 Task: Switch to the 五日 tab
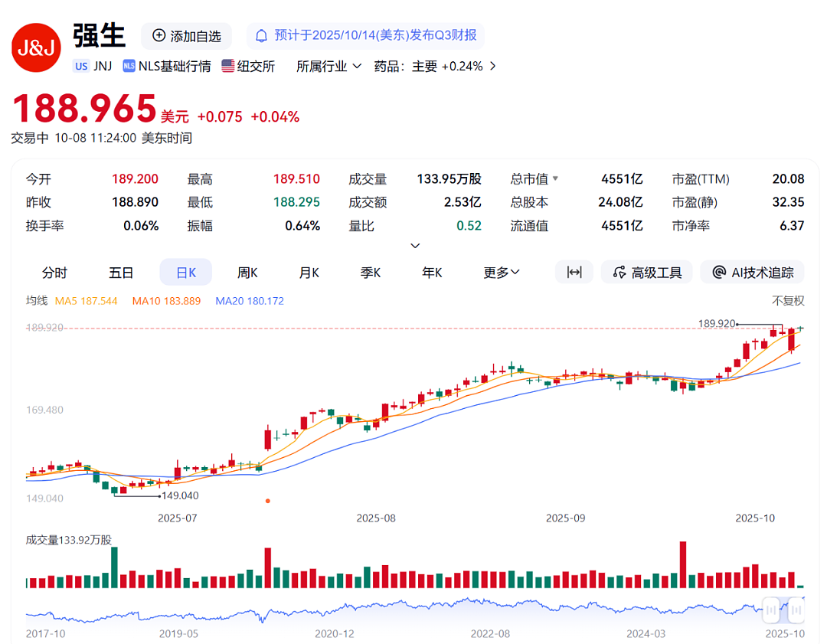tap(121, 272)
